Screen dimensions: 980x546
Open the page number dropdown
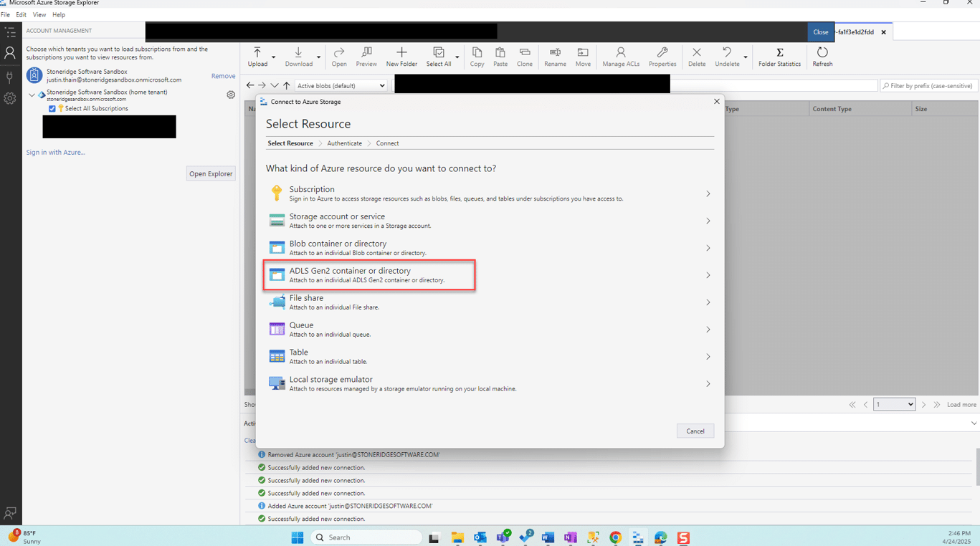[x=893, y=404]
